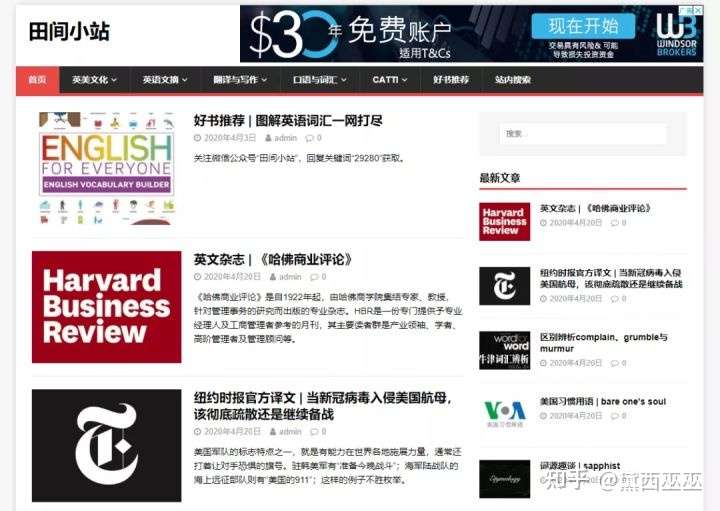Screen dimensions: 720x511
Task: Expand the 英语文摘 dropdown menu
Action: (165, 80)
